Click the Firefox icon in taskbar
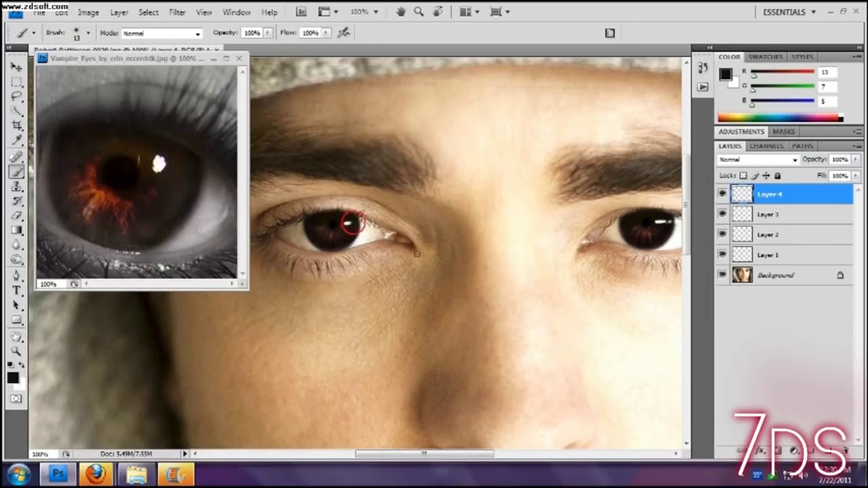Image resolution: width=868 pixels, height=488 pixels. click(x=95, y=474)
